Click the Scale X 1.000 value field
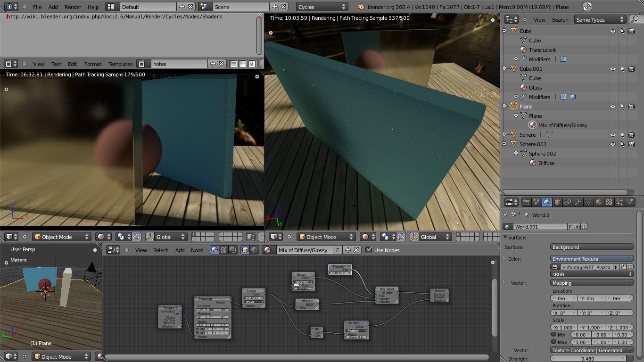 tap(564, 327)
